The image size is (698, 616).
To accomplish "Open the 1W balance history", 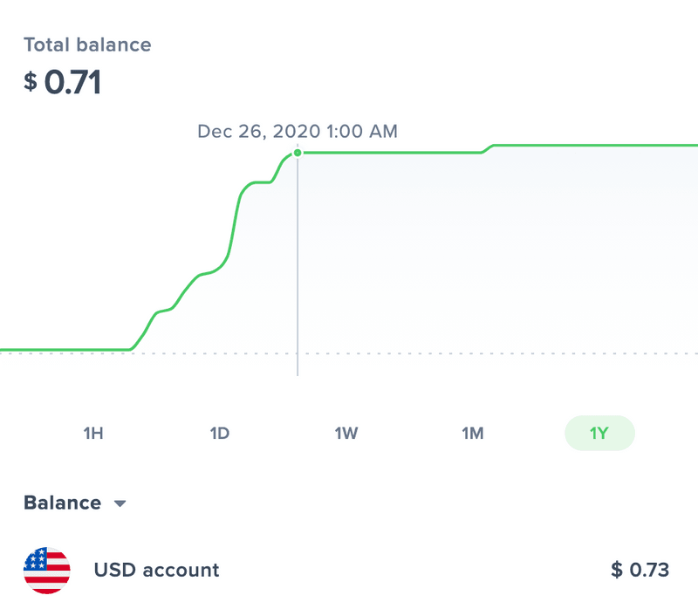I will [346, 433].
